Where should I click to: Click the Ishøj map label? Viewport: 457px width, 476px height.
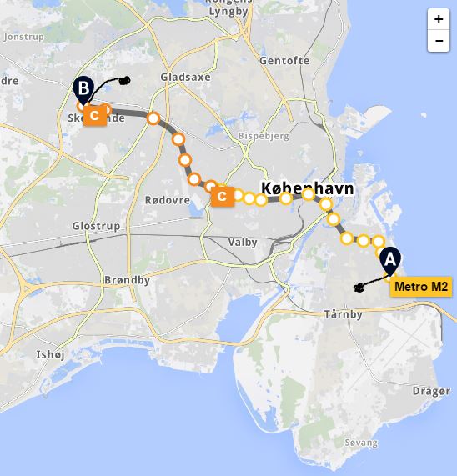50,354
